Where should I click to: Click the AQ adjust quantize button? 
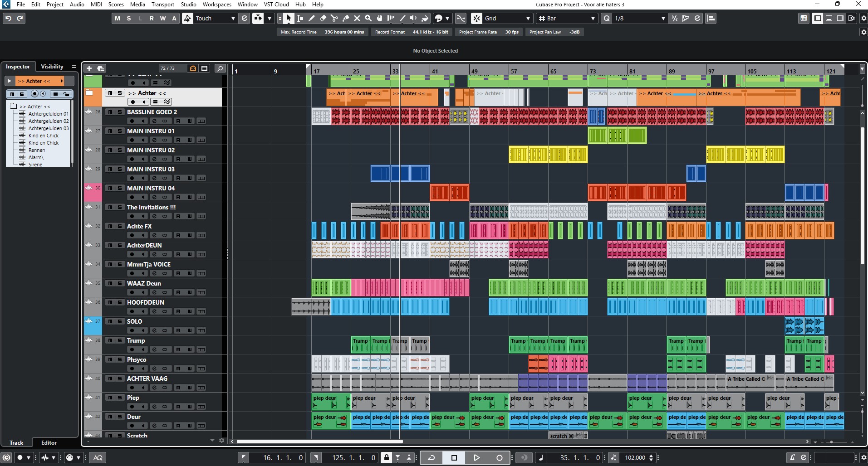[x=98, y=457]
